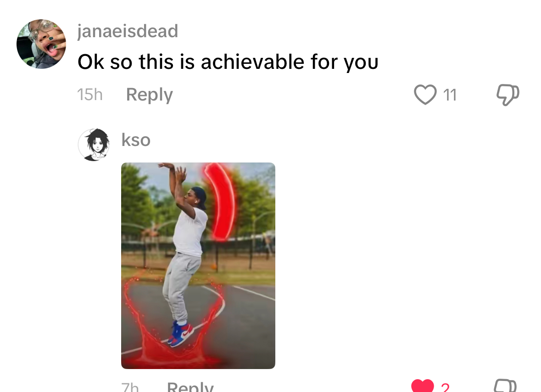Click the like count 11
The height and width of the screenshot is (392, 541).
coord(450,95)
